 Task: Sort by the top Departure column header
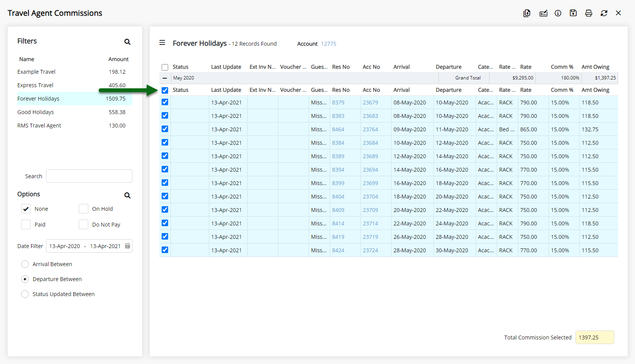pyautogui.click(x=448, y=67)
